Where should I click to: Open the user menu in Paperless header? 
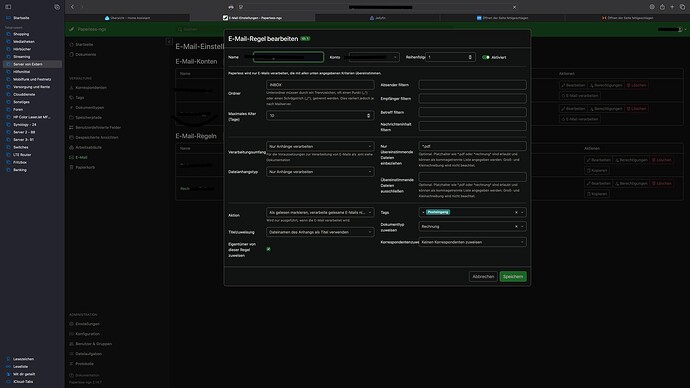[672, 29]
